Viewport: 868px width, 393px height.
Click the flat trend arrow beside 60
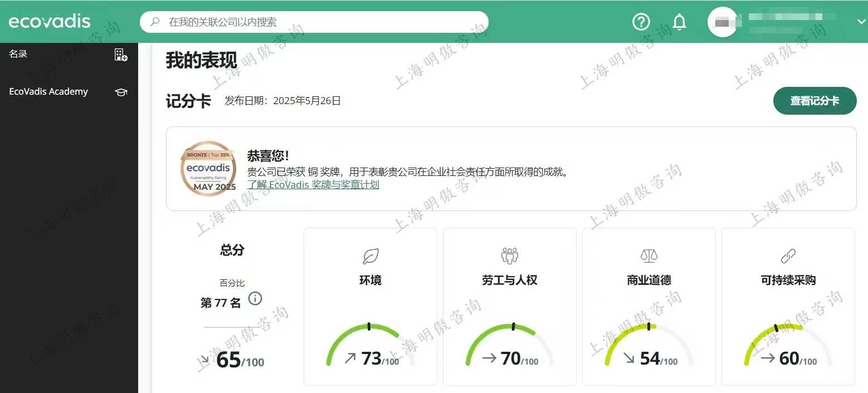coord(768,358)
